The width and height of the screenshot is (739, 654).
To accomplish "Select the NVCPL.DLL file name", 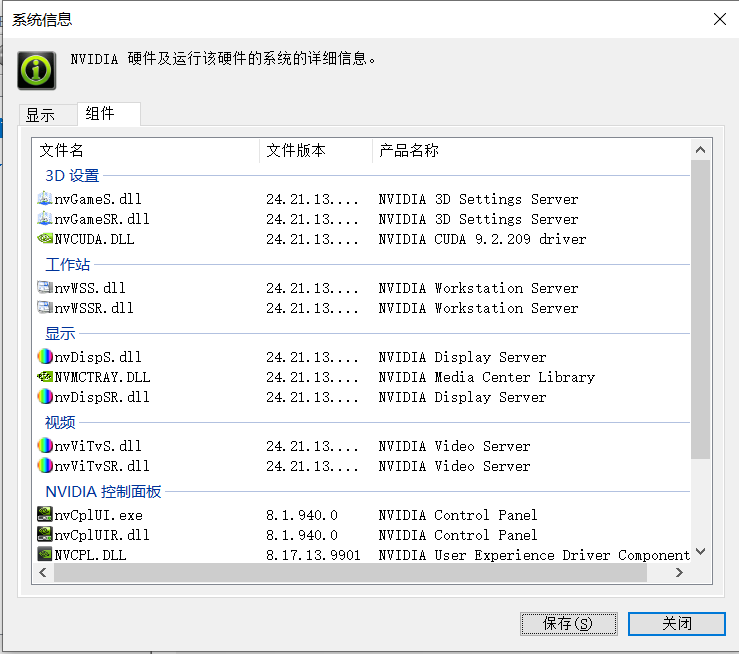I will coord(90,556).
